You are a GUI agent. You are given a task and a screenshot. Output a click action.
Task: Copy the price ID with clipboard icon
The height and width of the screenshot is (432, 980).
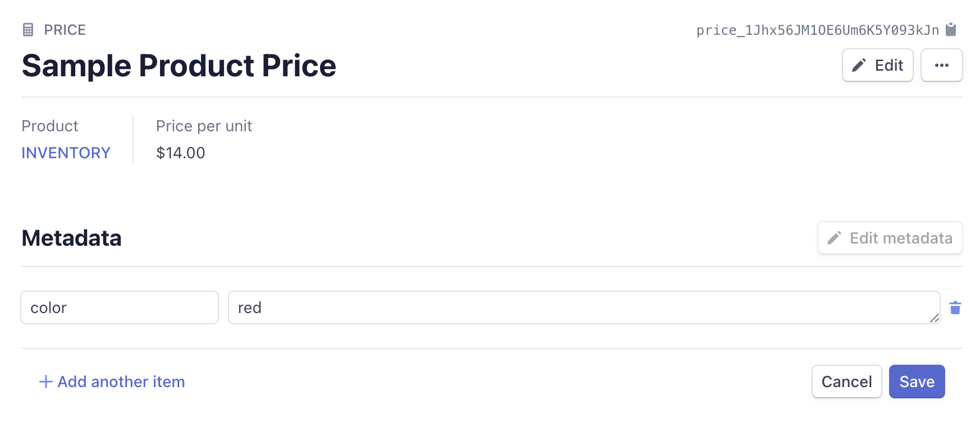951,29
